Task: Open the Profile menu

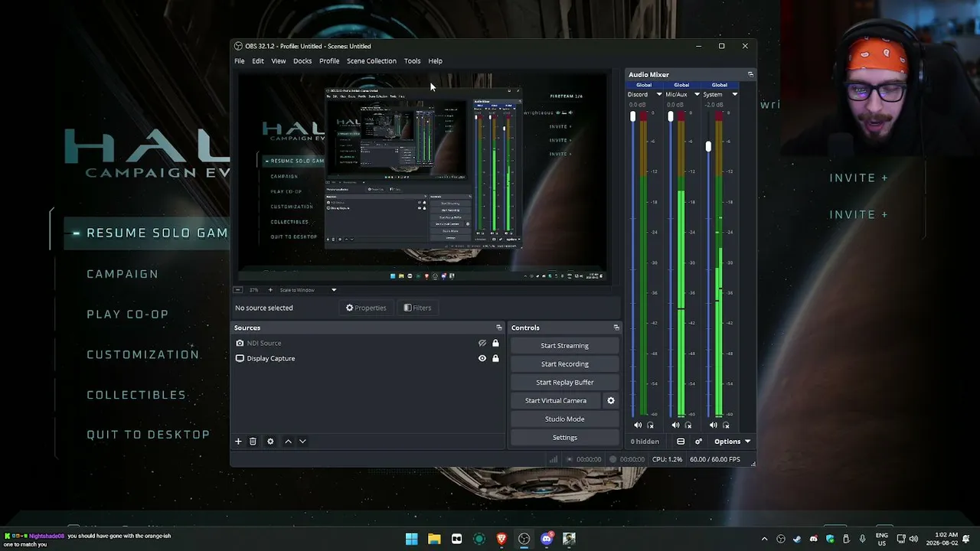Action: [x=329, y=61]
